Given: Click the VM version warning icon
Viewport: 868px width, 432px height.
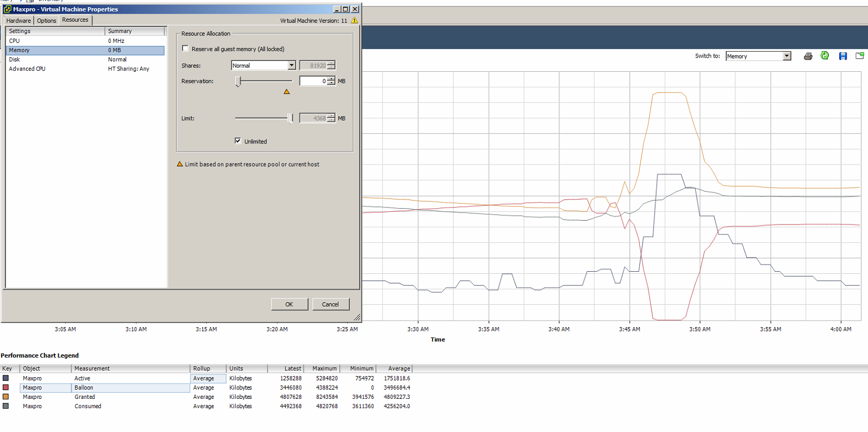Looking at the screenshot, I should pyautogui.click(x=354, y=21).
